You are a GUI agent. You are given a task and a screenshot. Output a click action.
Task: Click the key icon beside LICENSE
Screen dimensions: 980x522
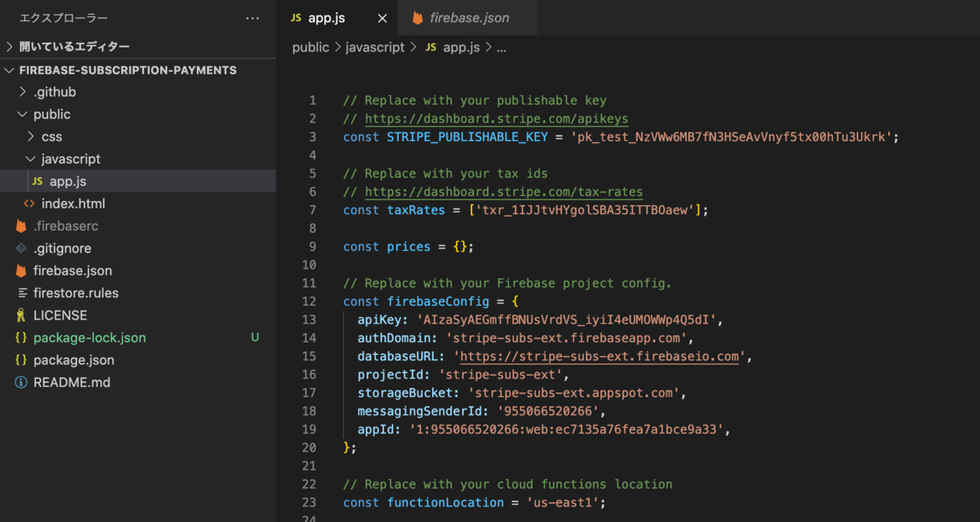click(x=20, y=315)
